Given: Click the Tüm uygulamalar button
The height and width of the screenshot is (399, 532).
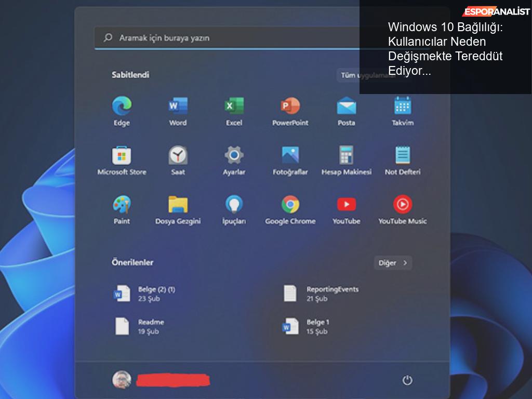Looking at the screenshot, I should pyautogui.click(x=349, y=75).
